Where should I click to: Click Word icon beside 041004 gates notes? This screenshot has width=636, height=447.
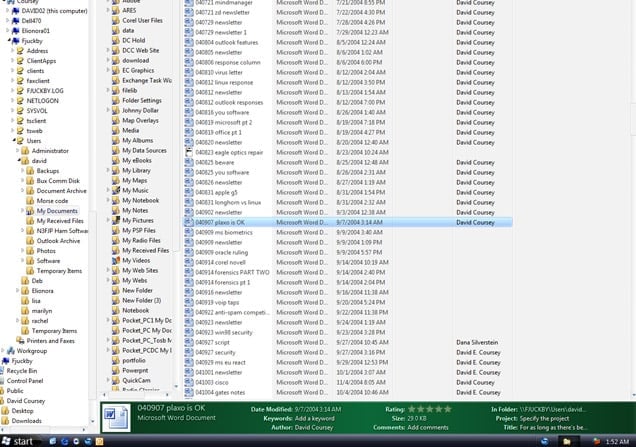click(x=189, y=392)
